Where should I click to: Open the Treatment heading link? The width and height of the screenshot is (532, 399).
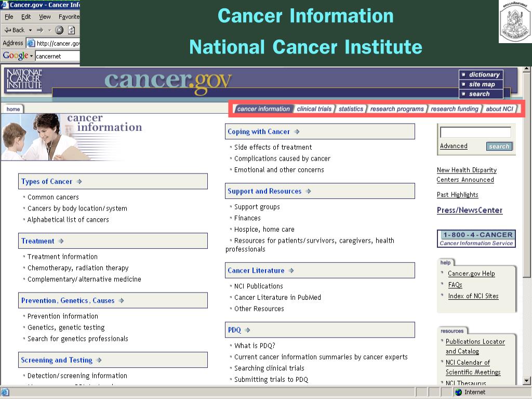37,241
